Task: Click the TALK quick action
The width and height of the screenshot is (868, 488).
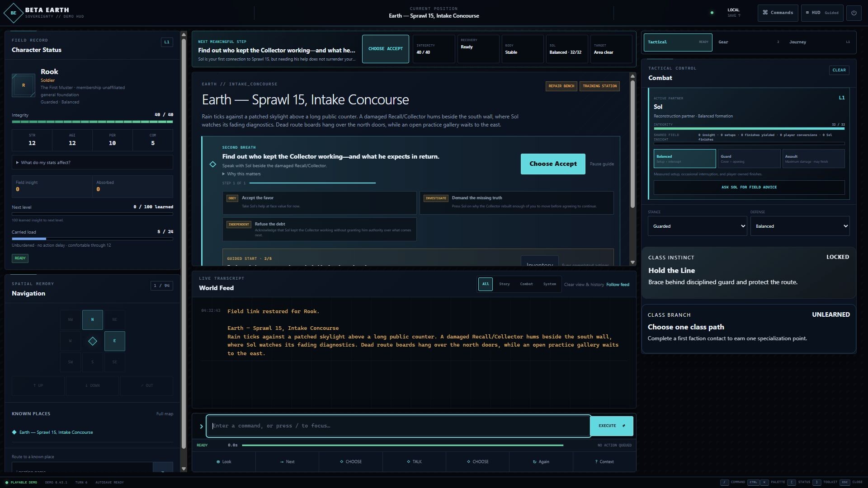Action: [x=414, y=462]
